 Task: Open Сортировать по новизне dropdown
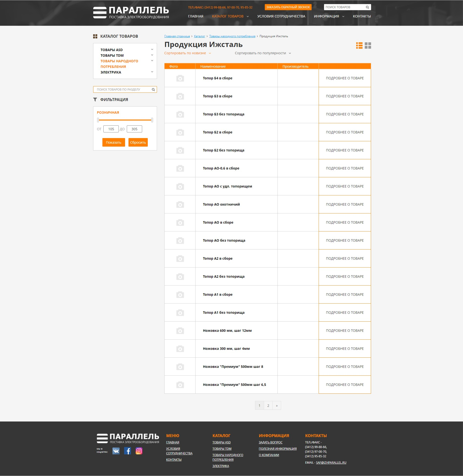[187, 53]
